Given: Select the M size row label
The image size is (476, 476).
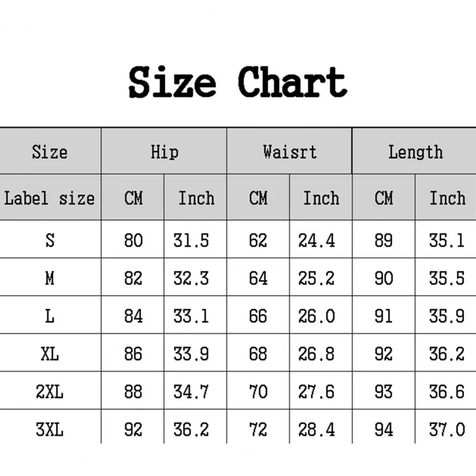Looking at the screenshot, I should pos(49,278).
